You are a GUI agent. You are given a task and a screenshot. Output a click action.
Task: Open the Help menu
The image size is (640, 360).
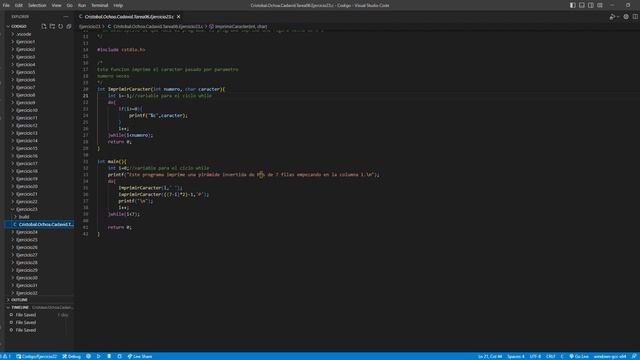(x=118, y=5)
